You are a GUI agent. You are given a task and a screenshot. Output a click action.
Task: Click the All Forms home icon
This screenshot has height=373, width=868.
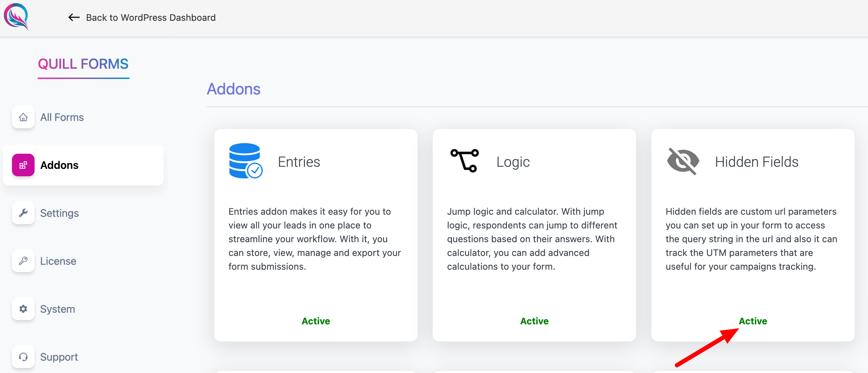coord(23,117)
